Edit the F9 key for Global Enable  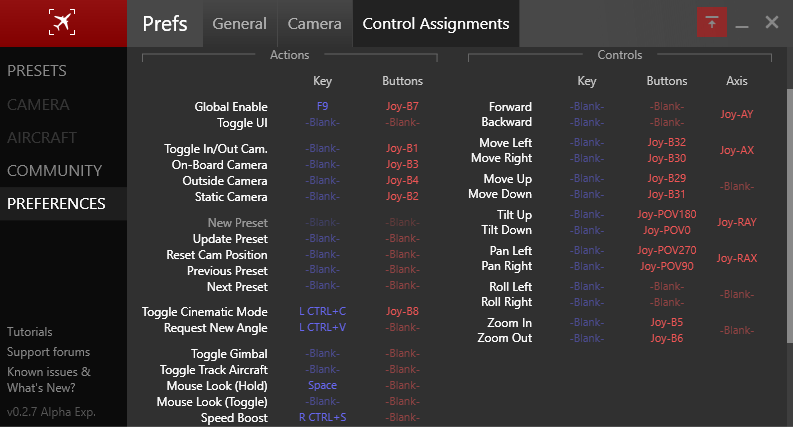323,106
